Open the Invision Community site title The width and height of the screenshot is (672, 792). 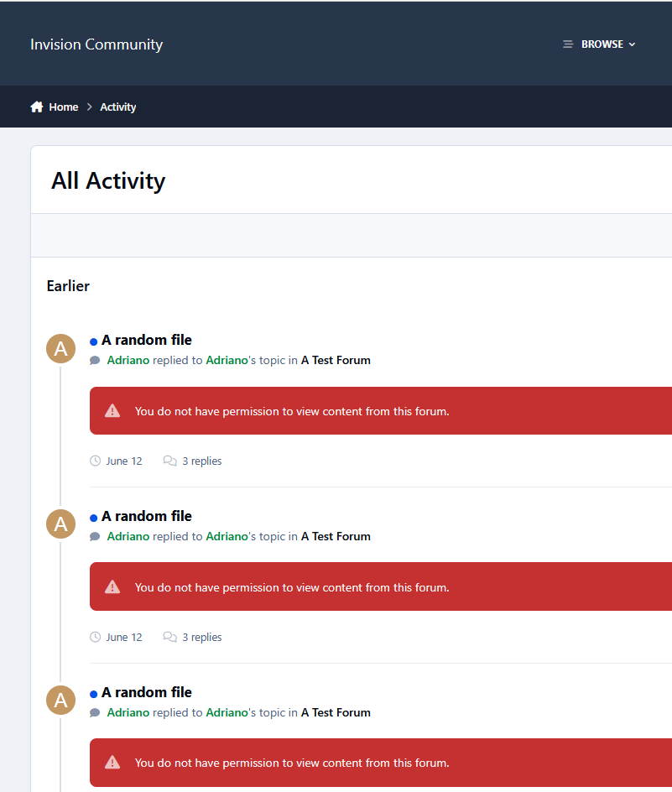(x=96, y=44)
